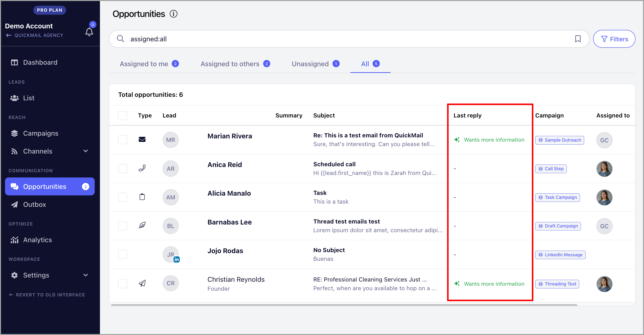Open the Opportunities sidebar item
The height and width of the screenshot is (335, 644).
coord(50,186)
